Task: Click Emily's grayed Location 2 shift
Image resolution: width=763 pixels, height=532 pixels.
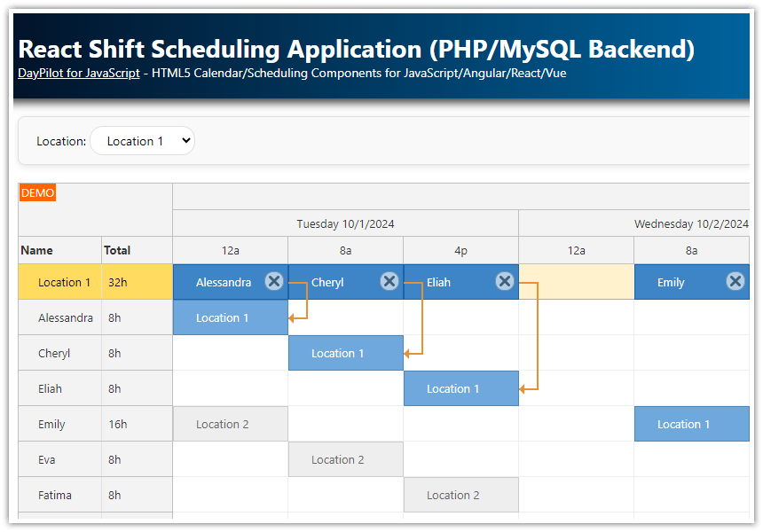Action: tap(230, 423)
